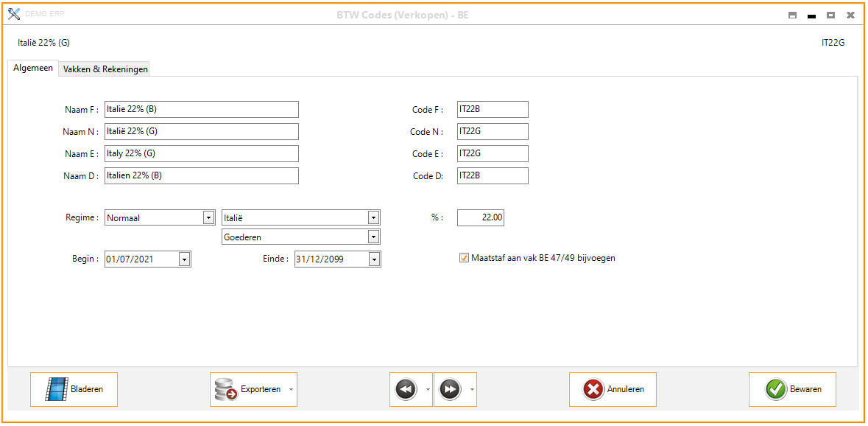Screen dimensions: 868x426
Task: Open the Begin date picker dropdown
Action: coord(184,259)
